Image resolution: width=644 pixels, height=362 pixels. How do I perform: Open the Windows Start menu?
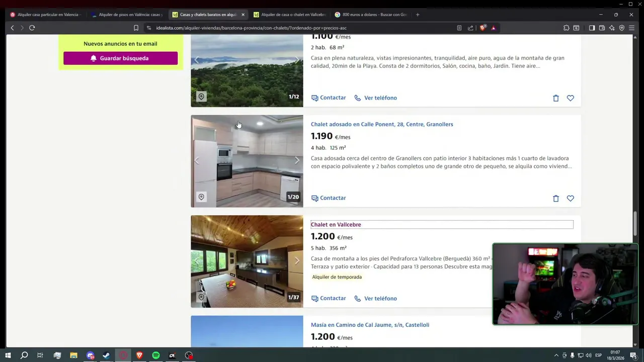pos(8,355)
